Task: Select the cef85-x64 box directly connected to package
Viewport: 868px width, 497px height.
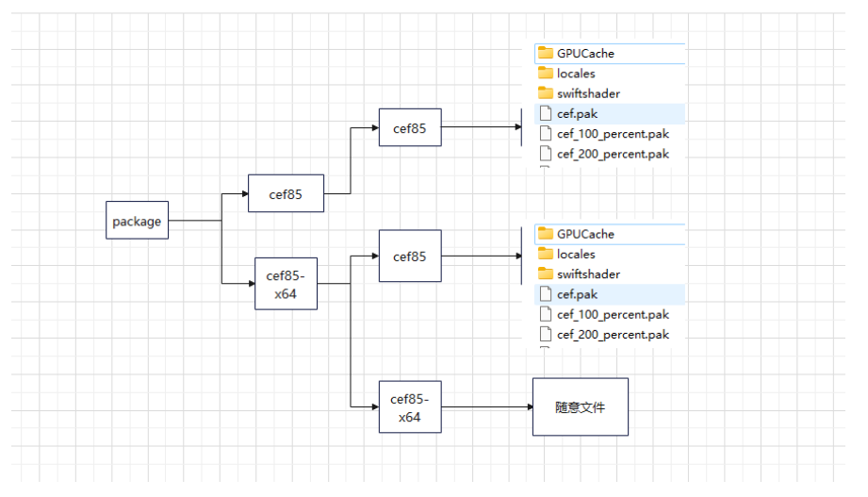Action: 286,283
